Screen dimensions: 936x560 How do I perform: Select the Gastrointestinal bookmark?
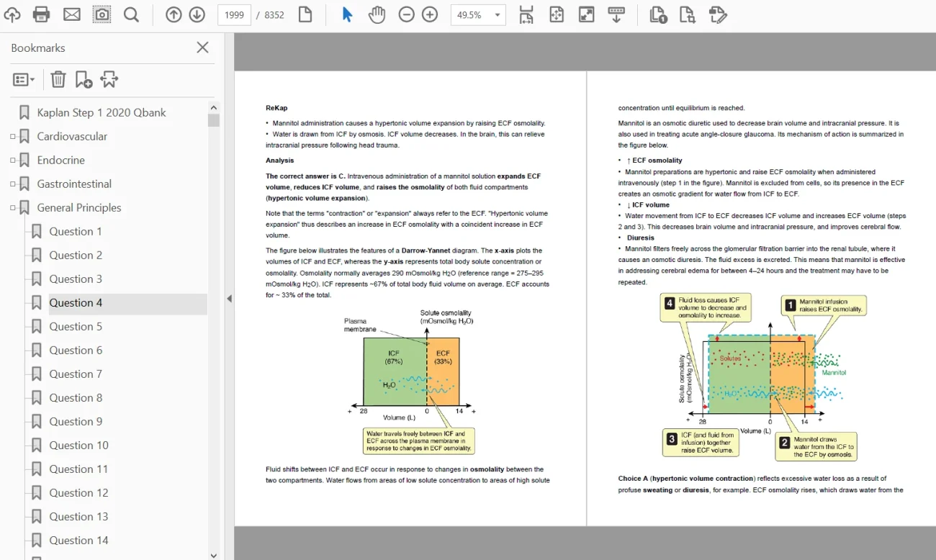[75, 184]
